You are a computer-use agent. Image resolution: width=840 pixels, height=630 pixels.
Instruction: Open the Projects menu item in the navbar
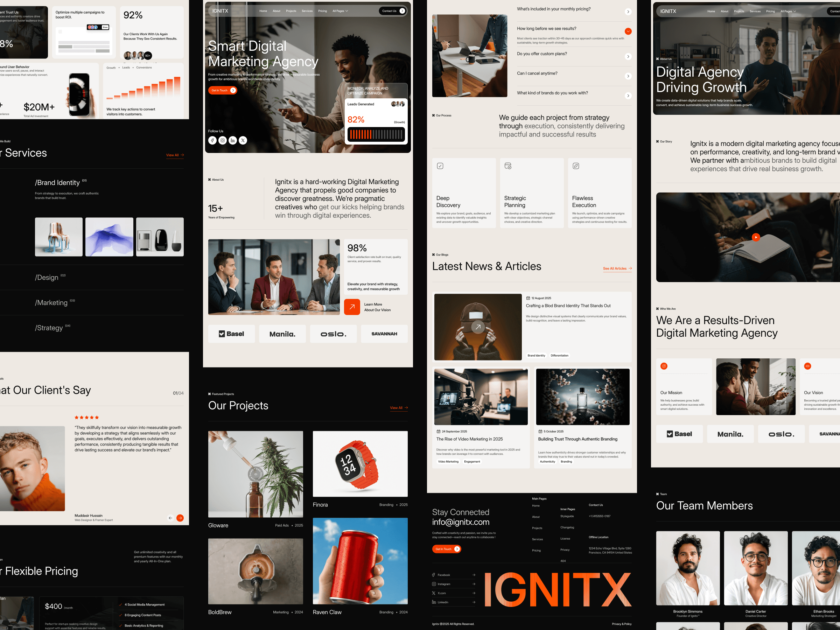coord(291,10)
